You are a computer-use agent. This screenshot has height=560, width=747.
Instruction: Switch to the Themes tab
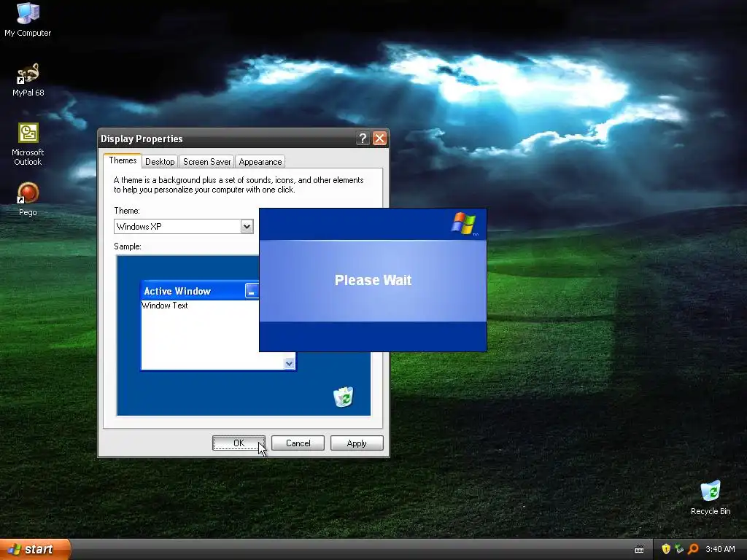[123, 160]
